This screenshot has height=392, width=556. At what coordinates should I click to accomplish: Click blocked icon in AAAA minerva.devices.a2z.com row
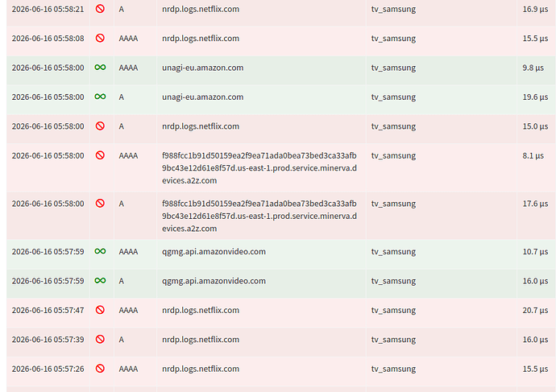coord(100,155)
